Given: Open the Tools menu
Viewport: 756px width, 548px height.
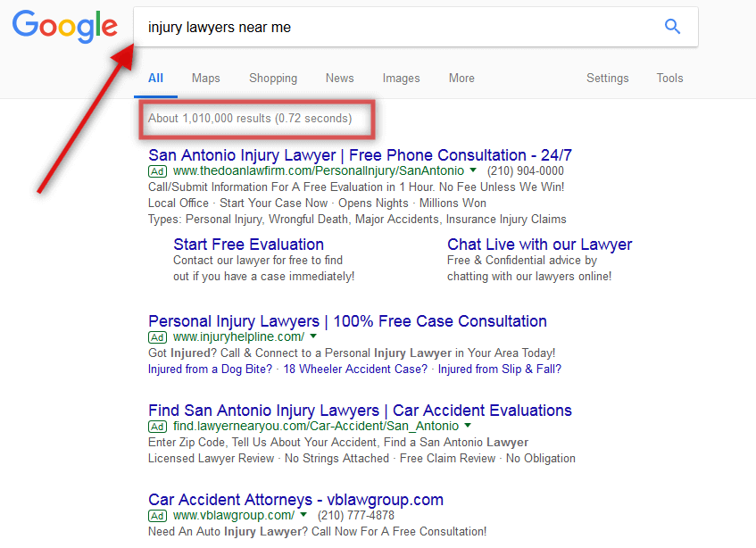Looking at the screenshot, I should point(669,78).
